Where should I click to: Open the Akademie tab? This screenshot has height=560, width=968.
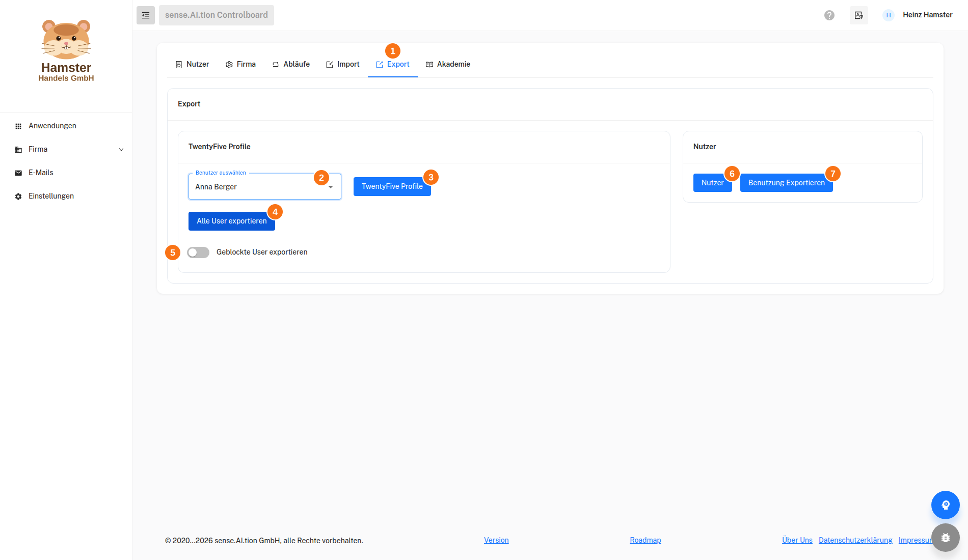click(x=448, y=64)
